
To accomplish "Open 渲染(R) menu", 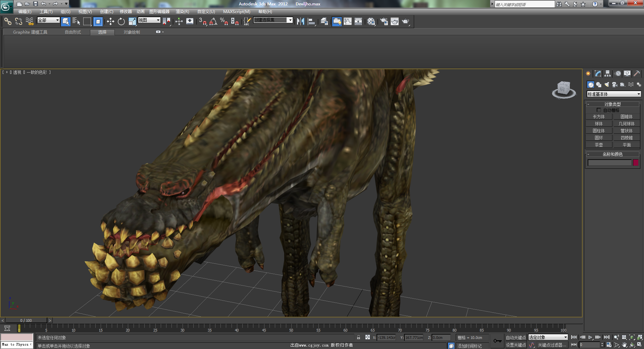I will (x=182, y=12).
